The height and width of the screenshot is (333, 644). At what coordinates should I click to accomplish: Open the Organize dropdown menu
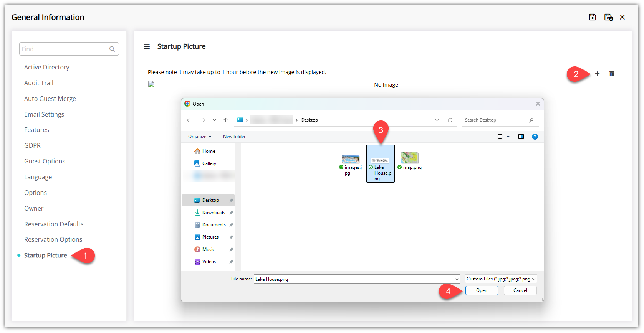(200, 137)
